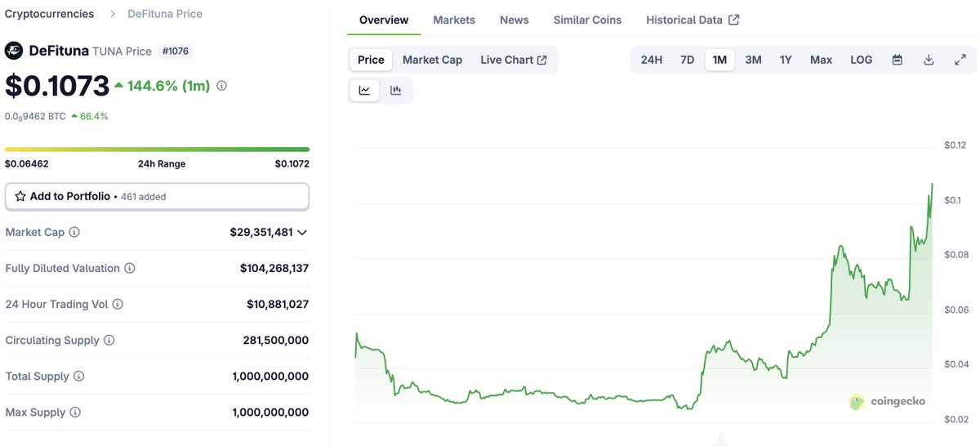Expand the Market Cap value chevron
980x446 pixels.
click(x=302, y=233)
